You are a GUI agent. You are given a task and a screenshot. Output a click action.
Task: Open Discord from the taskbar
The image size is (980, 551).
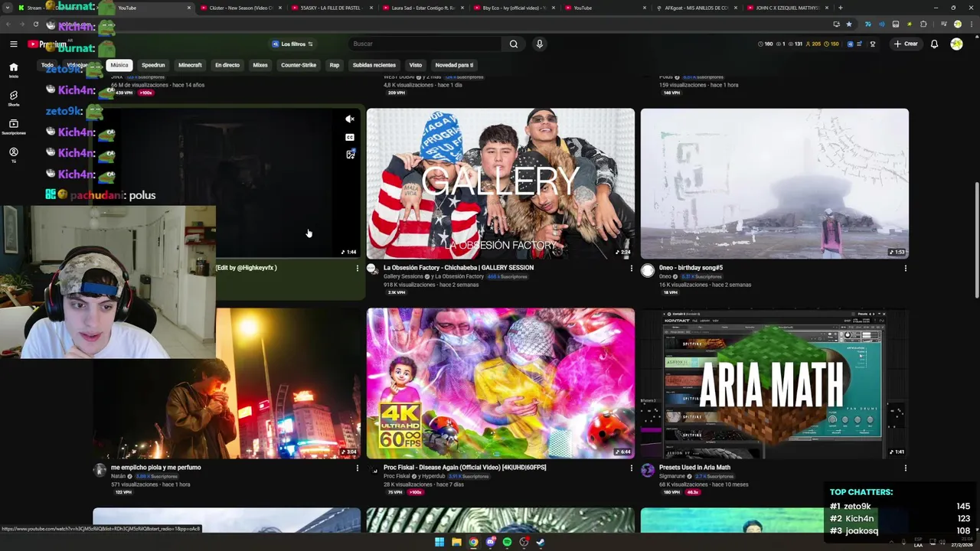coord(490,542)
